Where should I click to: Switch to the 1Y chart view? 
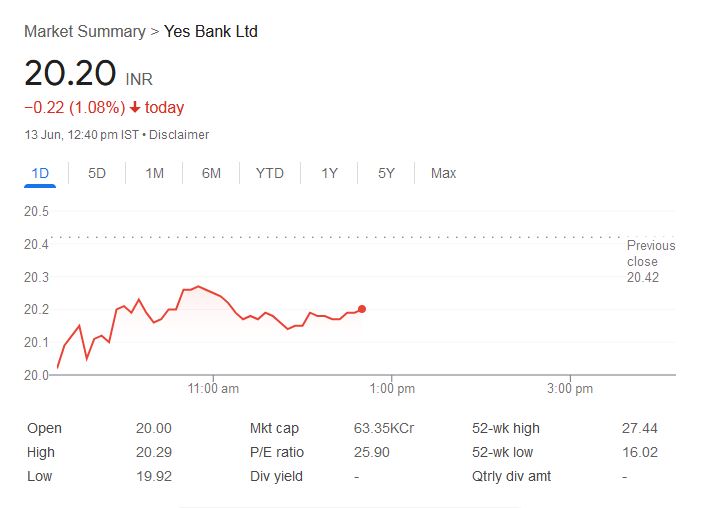point(329,174)
